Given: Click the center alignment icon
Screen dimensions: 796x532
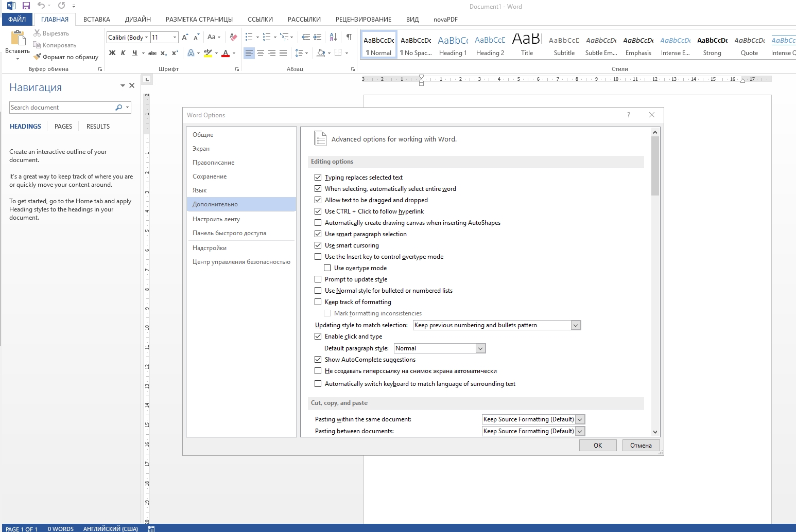Looking at the screenshot, I should 261,53.
